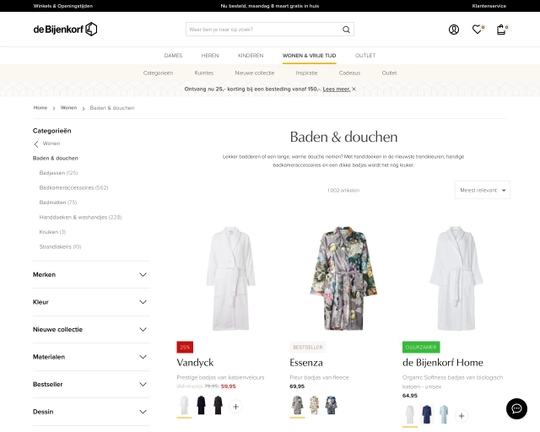The image size is (540, 432).
Task: Open de Bijenkorf Home bathrobe image
Action: click(456, 279)
